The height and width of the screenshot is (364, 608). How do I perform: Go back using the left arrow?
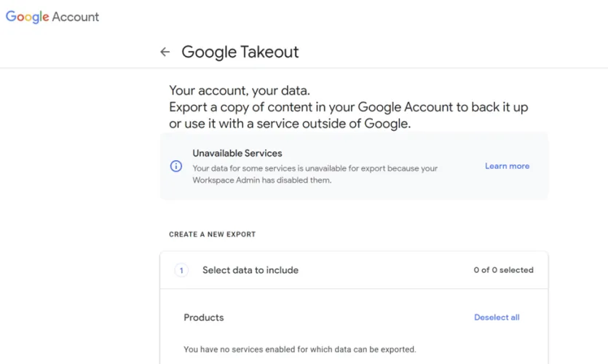tap(165, 52)
